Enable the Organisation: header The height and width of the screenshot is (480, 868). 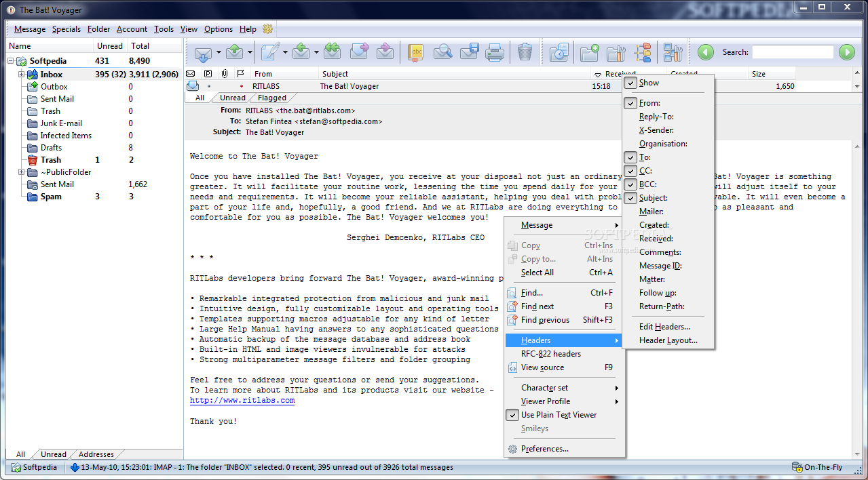pos(663,144)
